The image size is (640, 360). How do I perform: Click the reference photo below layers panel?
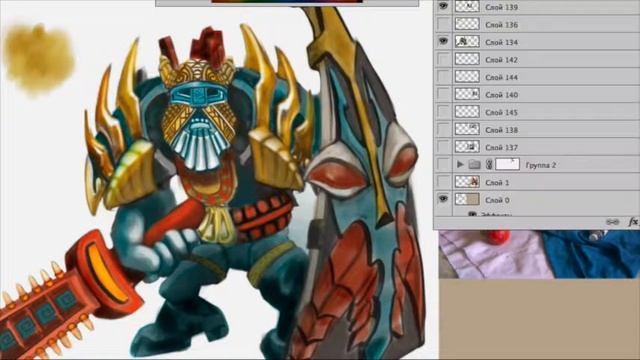tap(539, 254)
